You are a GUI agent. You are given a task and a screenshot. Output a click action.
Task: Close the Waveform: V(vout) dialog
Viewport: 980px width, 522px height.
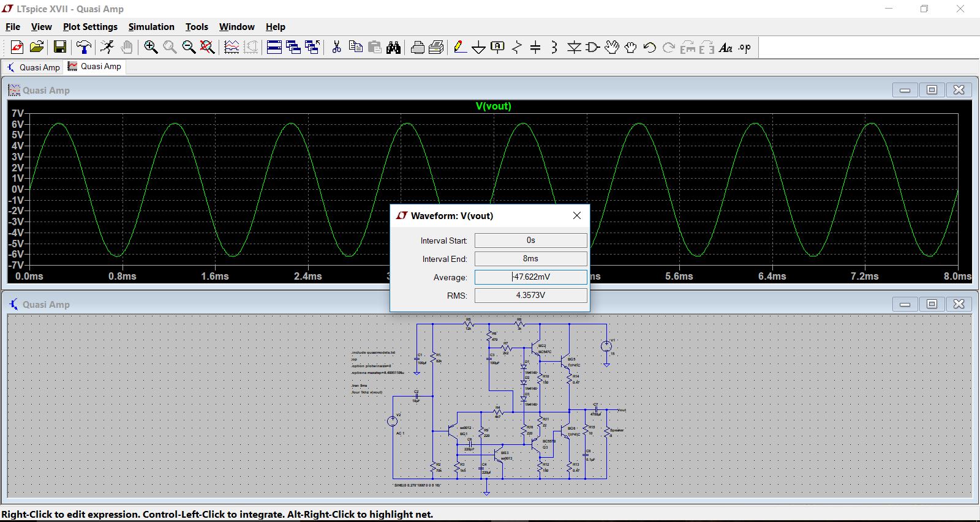576,215
